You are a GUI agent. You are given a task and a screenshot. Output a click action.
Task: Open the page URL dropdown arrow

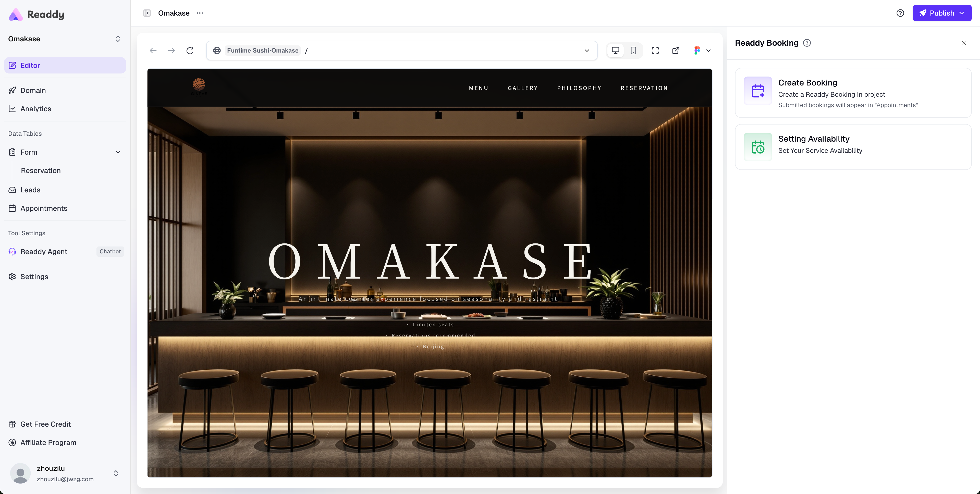(587, 50)
